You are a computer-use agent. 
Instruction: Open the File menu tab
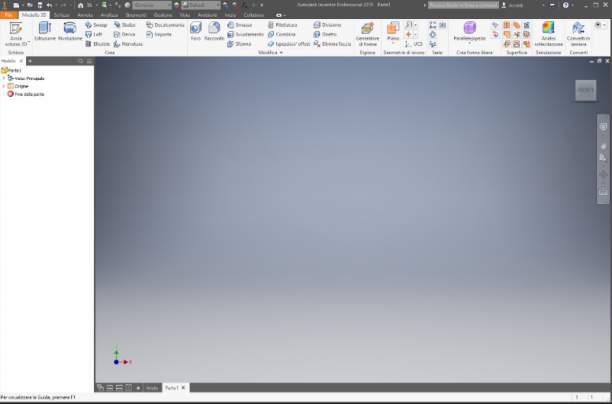tap(9, 15)
